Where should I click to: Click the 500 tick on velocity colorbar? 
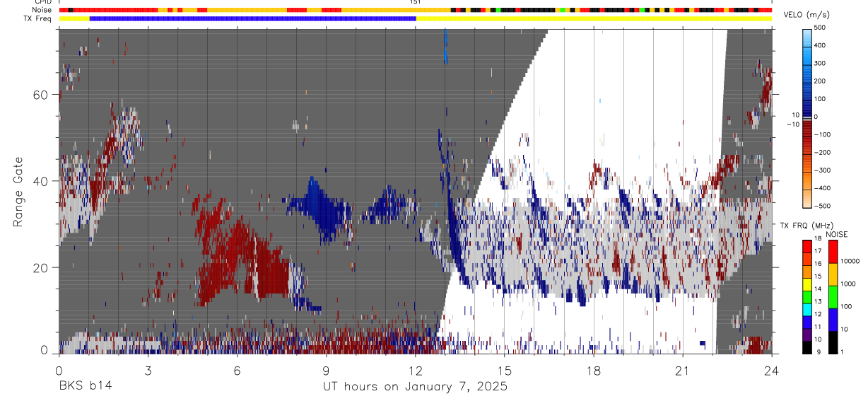click(x=820, y=28)
